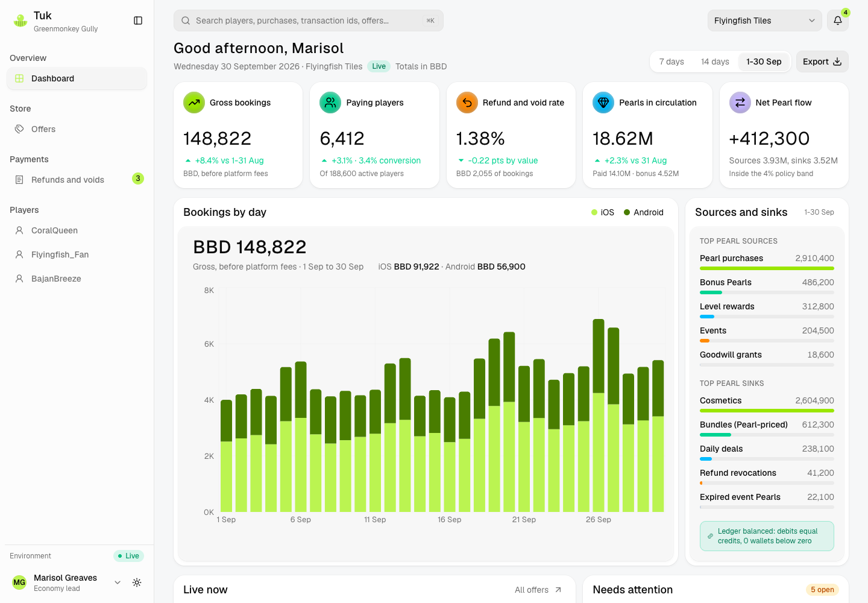This screenshot has width=868, height=603.
Task: Toggle Android series in chart legend
Action: (644, 212)
